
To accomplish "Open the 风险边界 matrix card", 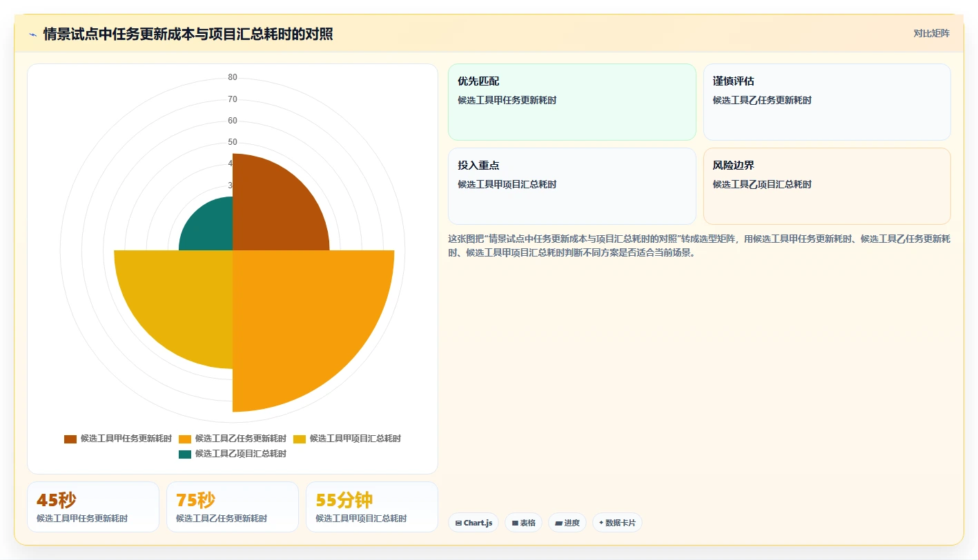I will tap(827, 186).
